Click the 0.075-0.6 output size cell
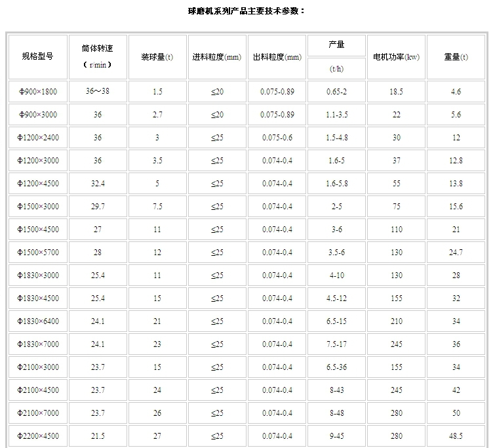Screen dimensions: 495x448 tap(277, 138)
